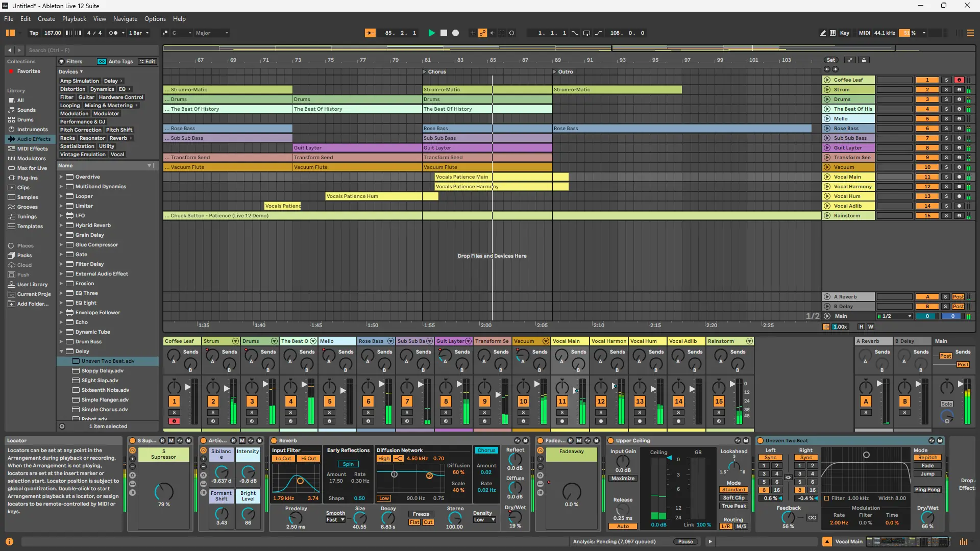Click the Play button in transport
Image resolution: width=980 pixels, height=551 pixels.
(x=431, y=33)
